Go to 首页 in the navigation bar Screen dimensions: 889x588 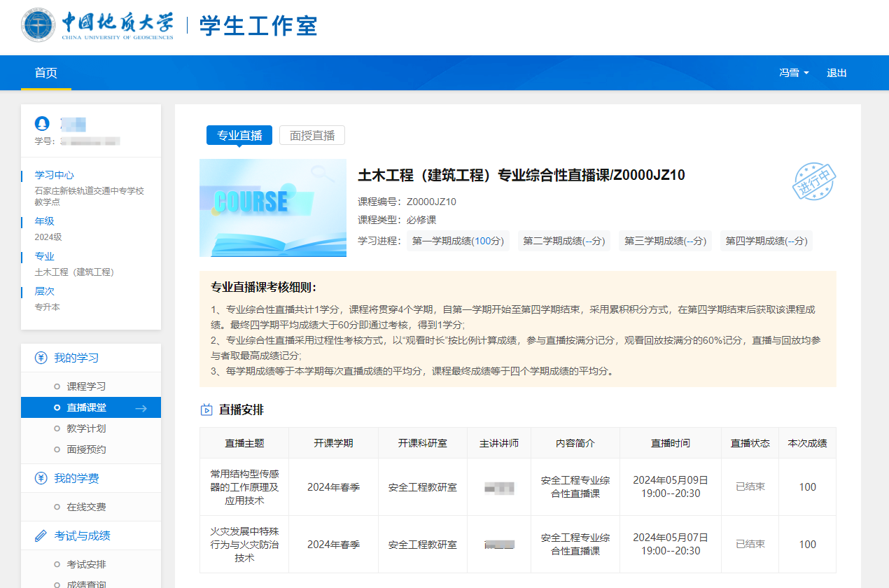click(x=46, y=73)
